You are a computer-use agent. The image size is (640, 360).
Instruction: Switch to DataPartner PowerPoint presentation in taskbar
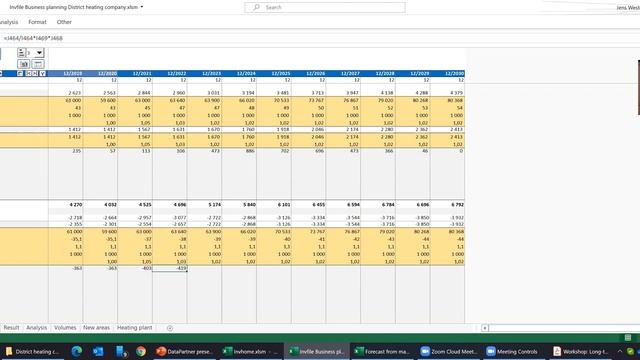click(x=184, y=351)
